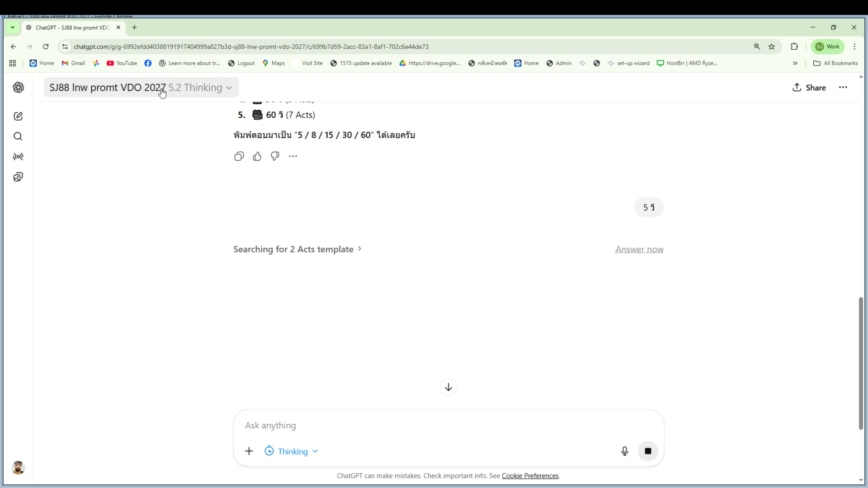Click the ChatGPT logo in sidebar
The height and width of the screenshot is (488, 868).
(18, 88)
